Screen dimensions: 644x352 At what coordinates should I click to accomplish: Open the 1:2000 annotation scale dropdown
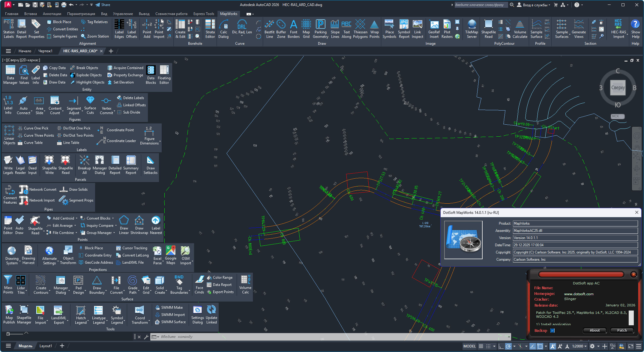click(579, 346)
